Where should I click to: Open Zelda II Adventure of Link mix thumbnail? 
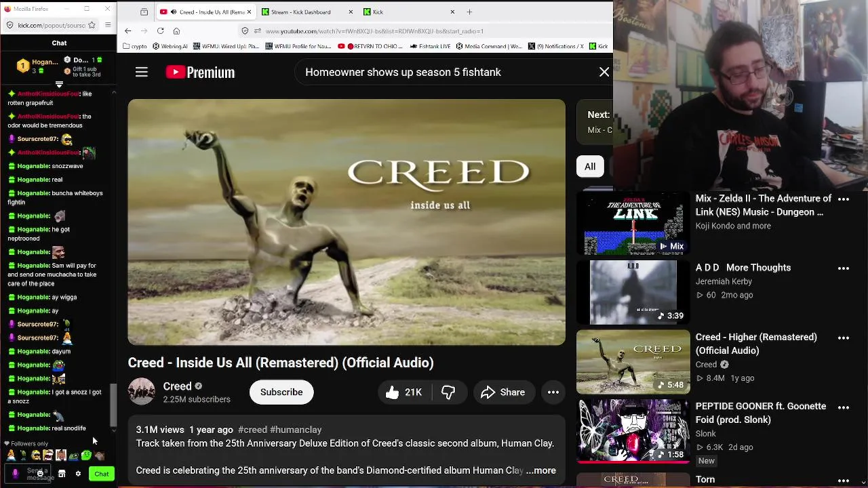(x=633, y=223)
